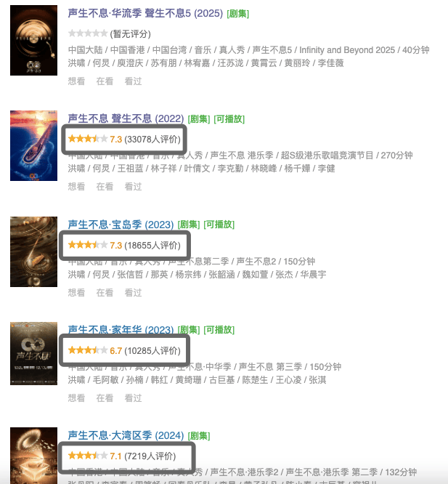Mark 华流季 as 想看
The height and width of the screenshot is (484, 448).
76,81
